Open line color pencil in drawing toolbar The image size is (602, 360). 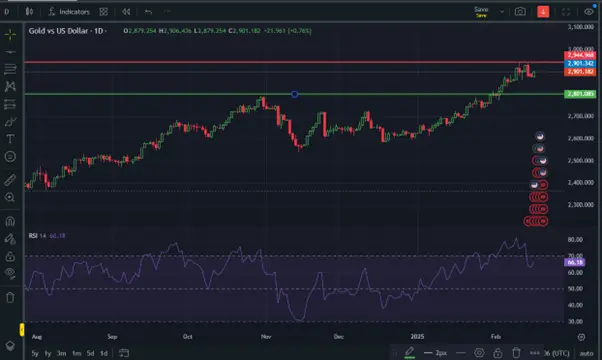pyautogui.click(x=410, y=352)
